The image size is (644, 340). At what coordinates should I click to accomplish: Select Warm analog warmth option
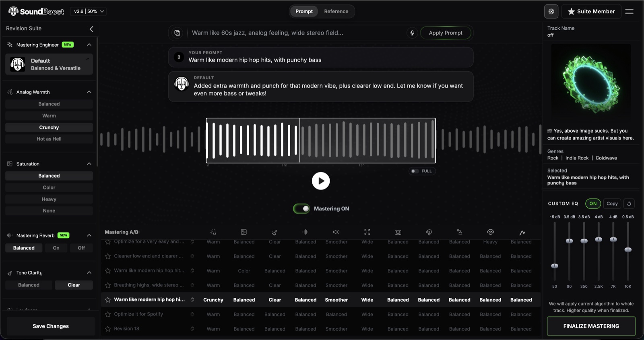[49, 115]
